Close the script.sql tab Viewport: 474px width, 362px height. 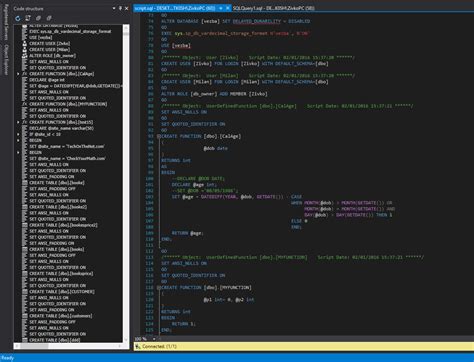pyautogui.click(x=228, y=8)
